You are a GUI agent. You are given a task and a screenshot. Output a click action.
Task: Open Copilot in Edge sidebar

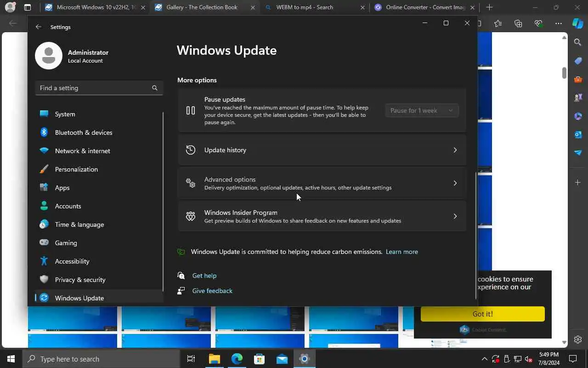578,23
